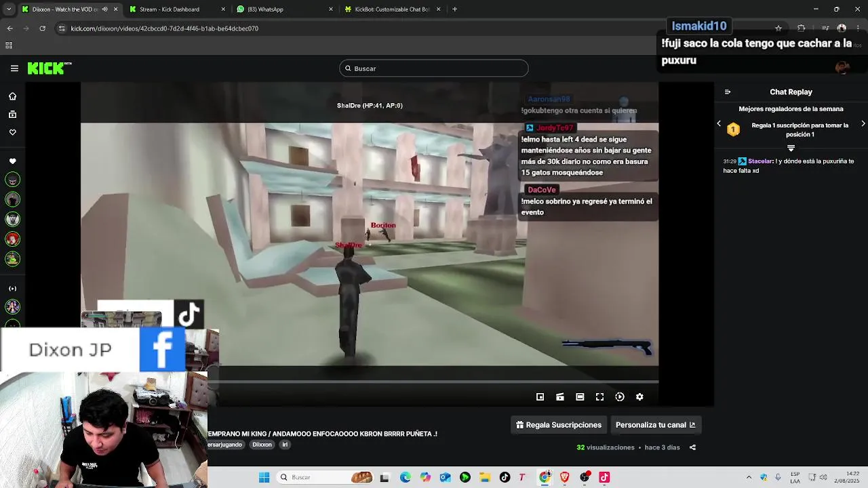Open File Explorer from taskbar
This screenshot has height=488, width=868.
pyautogui.click(x=485, y=477)
